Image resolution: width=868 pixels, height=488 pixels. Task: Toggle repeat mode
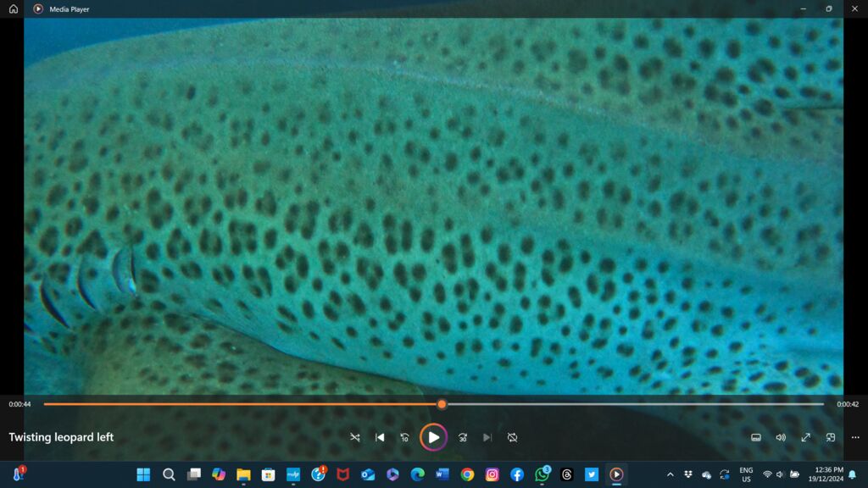tap(513, 437)
